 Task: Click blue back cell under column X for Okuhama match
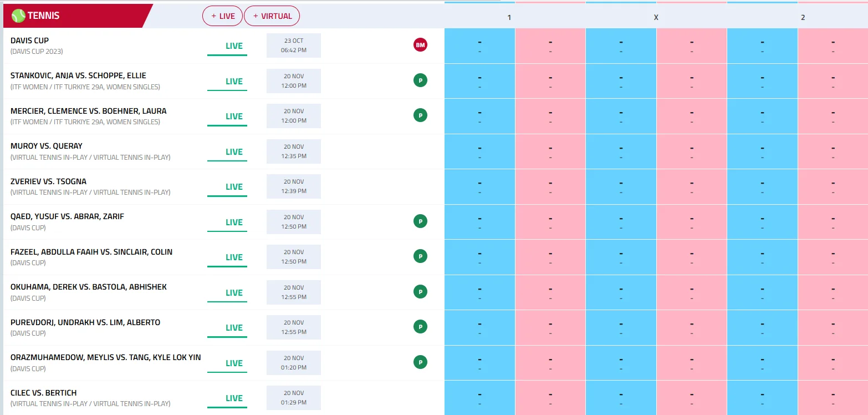(621, 292)
